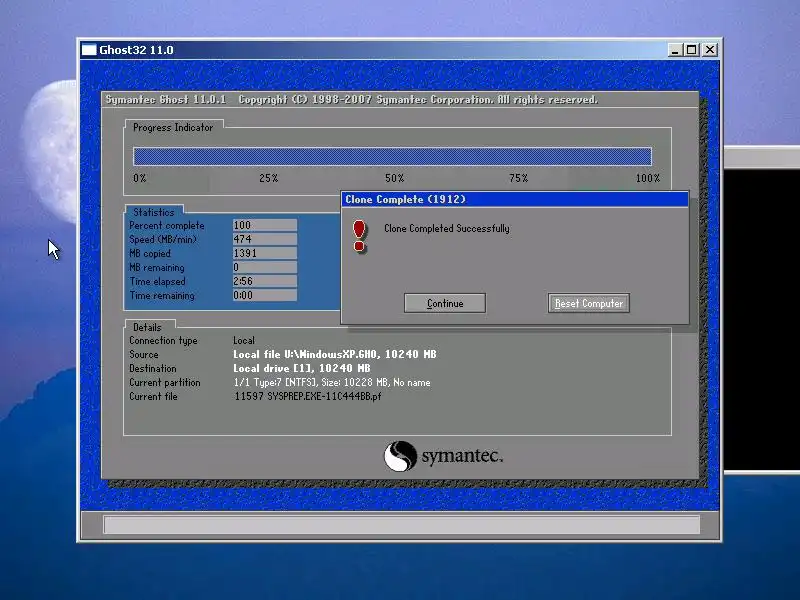Click the Current partition NTFS details
Viewport: 800px width, 600px height.
(x=332, y=382)
